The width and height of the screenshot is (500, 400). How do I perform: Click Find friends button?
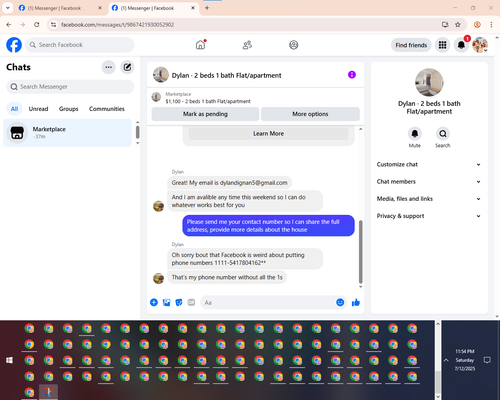[x=411, y=45]
